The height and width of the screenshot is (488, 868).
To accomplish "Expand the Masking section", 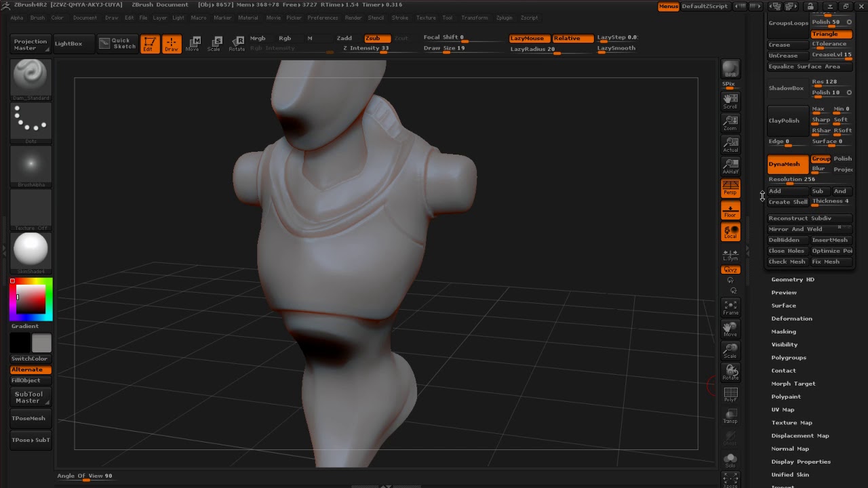I will click(x=783, y=331).
